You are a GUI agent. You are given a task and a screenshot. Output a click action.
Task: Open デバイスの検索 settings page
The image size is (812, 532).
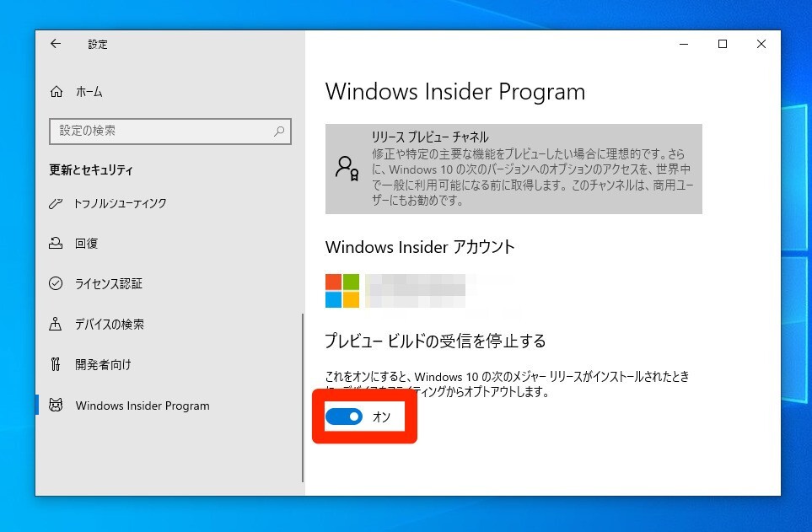tap(110, 325)
